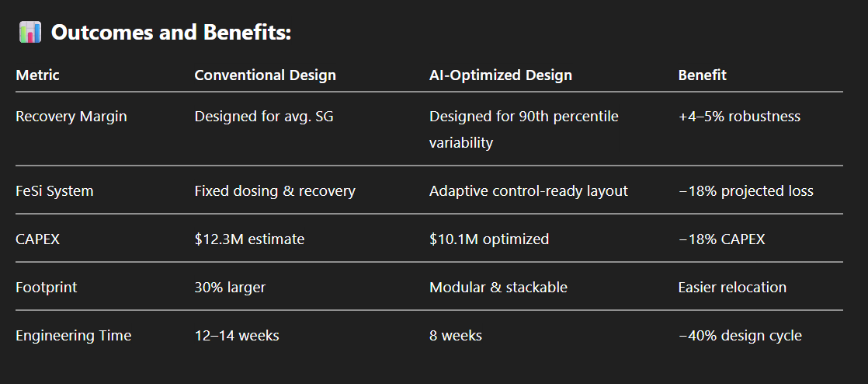Image resolution: width=868 pixels, height=384 pixels.
Task: Select the Recovery Margin row label
Action: pyautogui.click(x=71, y=117)
